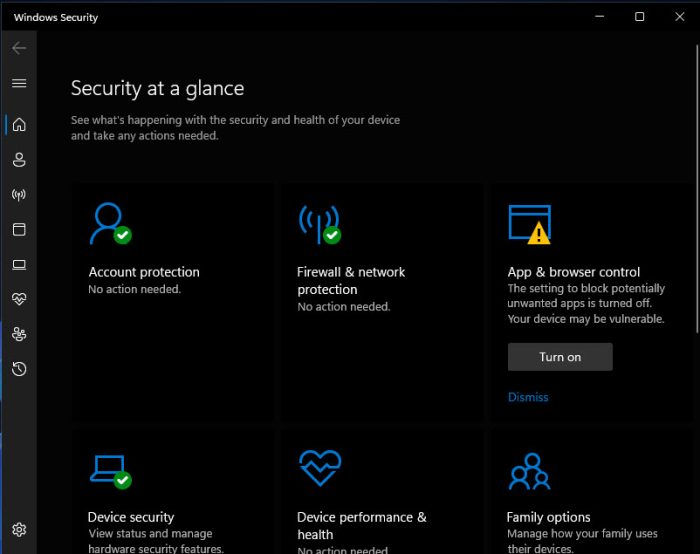This screenshot has height=554, width=700.
Task: Open Family options sidebar people icon
Action: 19,334
